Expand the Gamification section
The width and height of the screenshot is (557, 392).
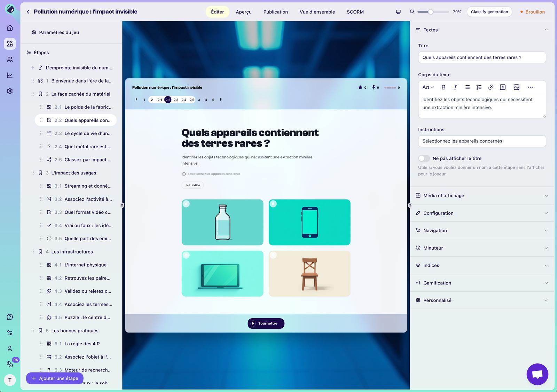pyautogui.click(x=482, y=283)
